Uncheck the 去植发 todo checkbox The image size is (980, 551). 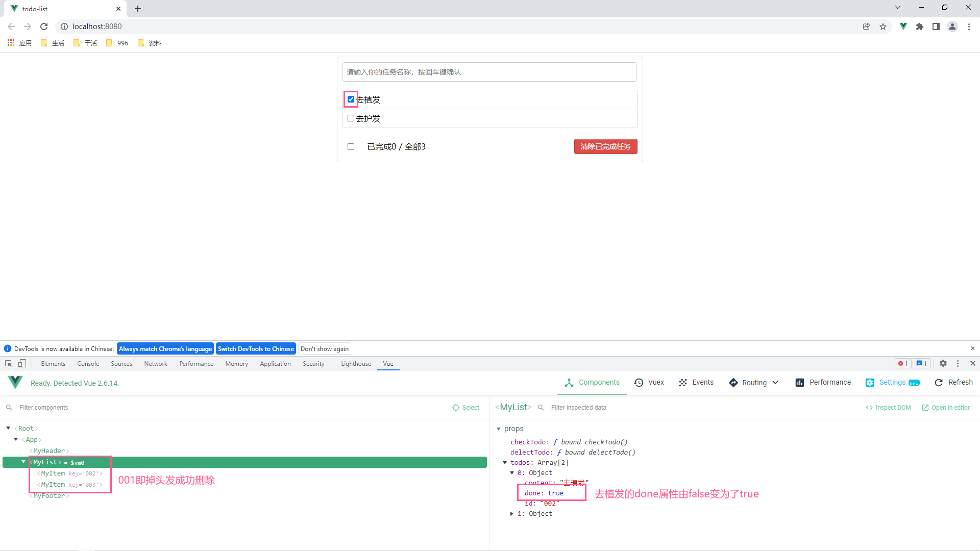click(x=351, y=99)
